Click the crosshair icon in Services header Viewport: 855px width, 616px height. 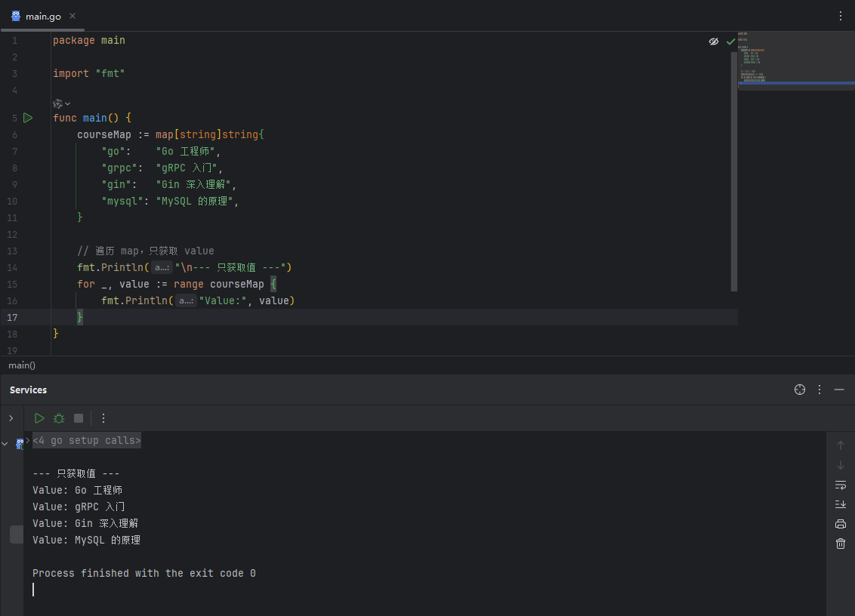(x=800, y=390)
